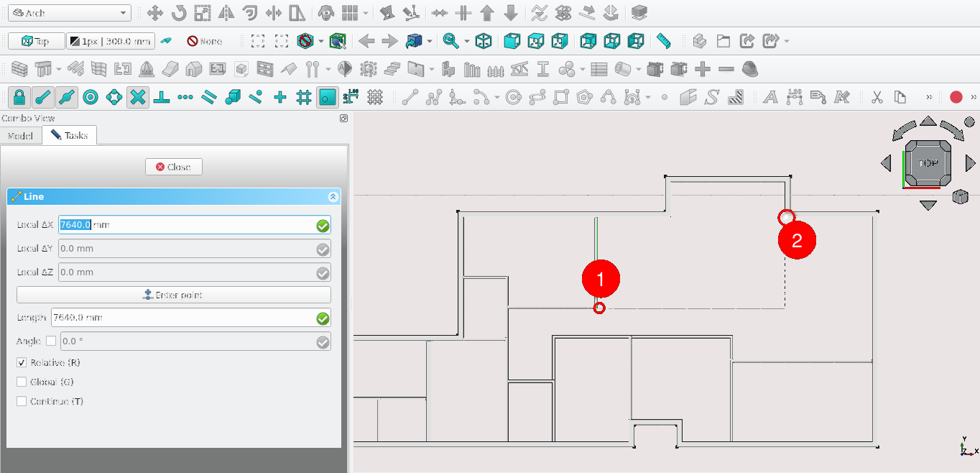Image resolution: width=980 pixels, height=473 pixels.
Task: Collapse the Line task panel
Action: [x=333, y=196]
